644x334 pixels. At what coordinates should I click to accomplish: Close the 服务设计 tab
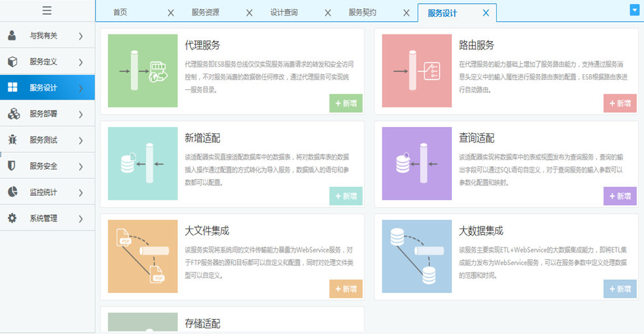pos(486,13)
